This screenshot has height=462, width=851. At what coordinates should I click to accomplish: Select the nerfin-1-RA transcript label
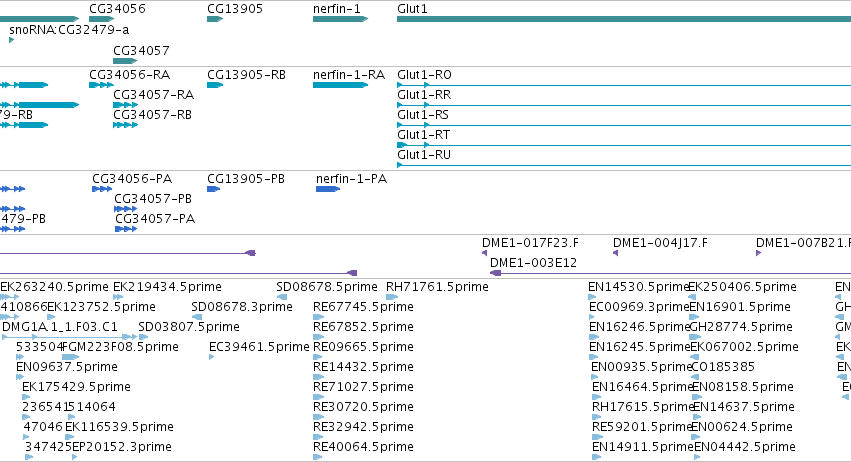349,74
